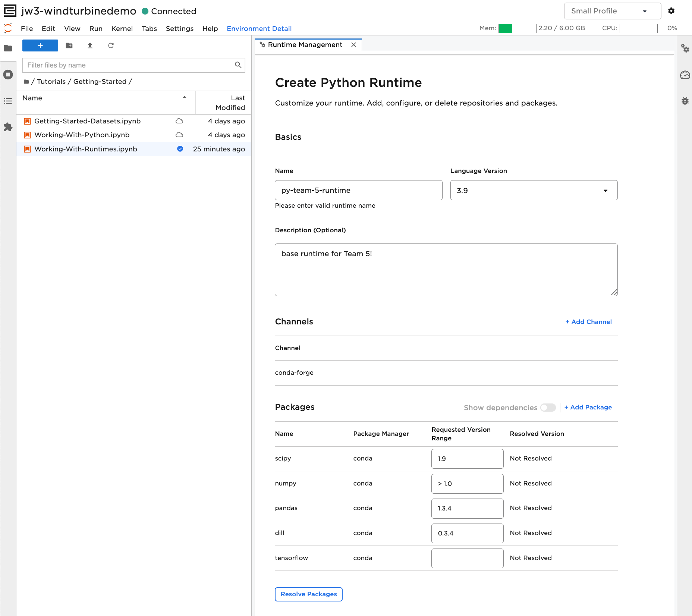Open the Kernel menu

122,29
